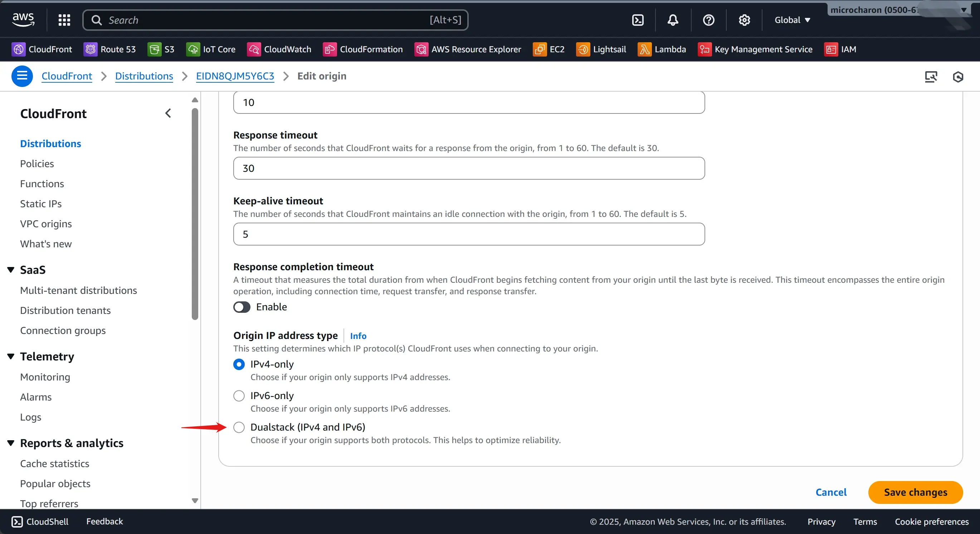Open Cache statistics sidebar item
This screenshot has width=980, height=534.
(54, 463)
